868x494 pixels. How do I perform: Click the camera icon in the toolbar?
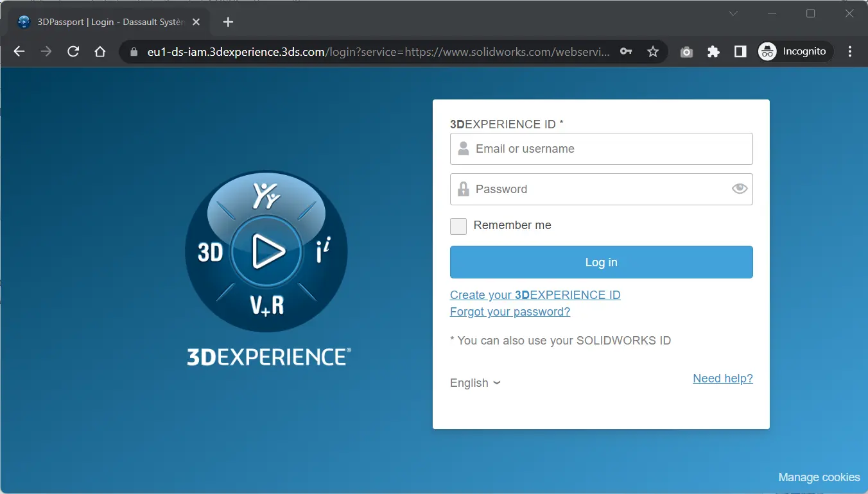(686, 52)
